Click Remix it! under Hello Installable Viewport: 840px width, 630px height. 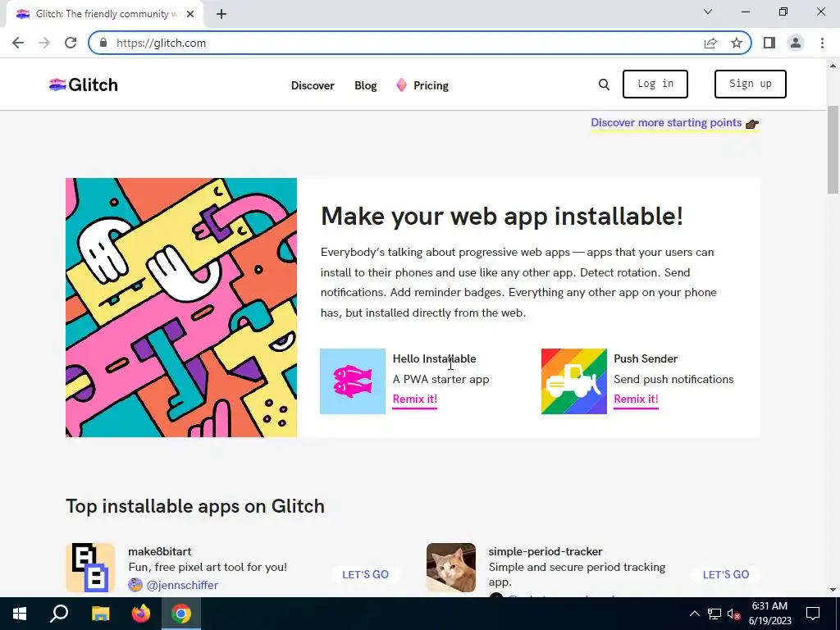click(414, 399)
